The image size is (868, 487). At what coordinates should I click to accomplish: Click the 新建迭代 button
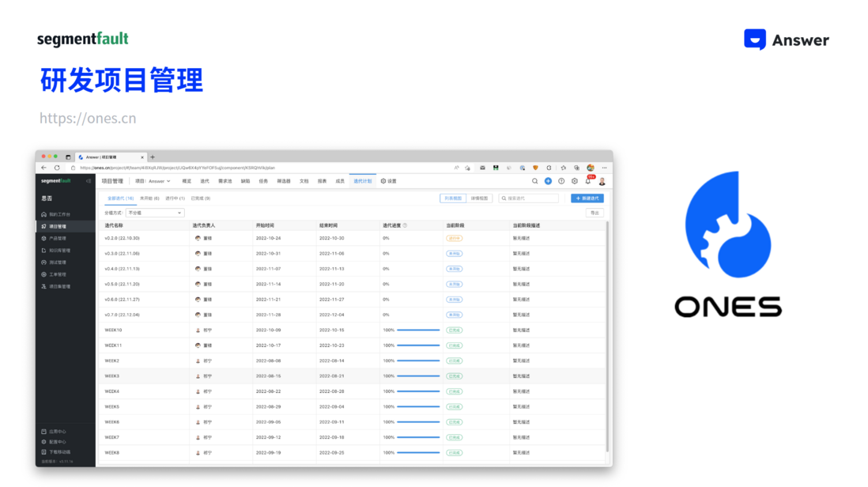[587, 198]
